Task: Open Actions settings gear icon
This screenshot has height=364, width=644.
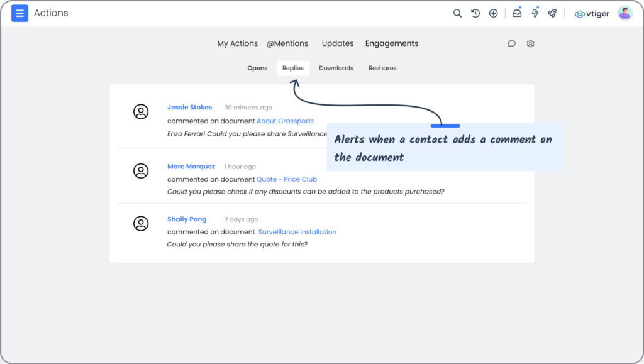Action: tap(530, 43)
